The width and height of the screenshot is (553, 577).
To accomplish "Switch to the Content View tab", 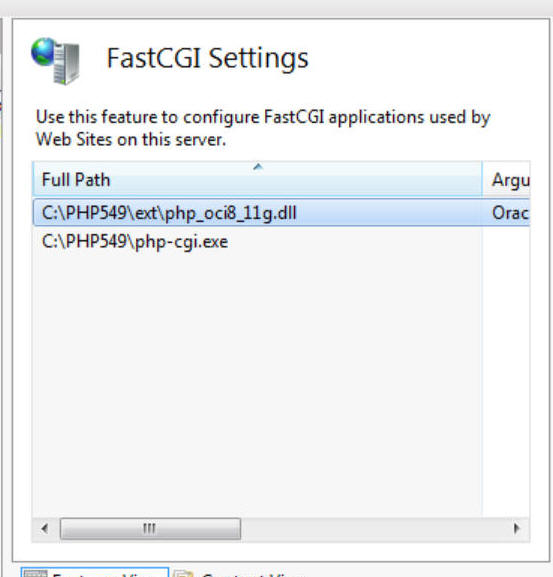I will click(x=239, y=573).
